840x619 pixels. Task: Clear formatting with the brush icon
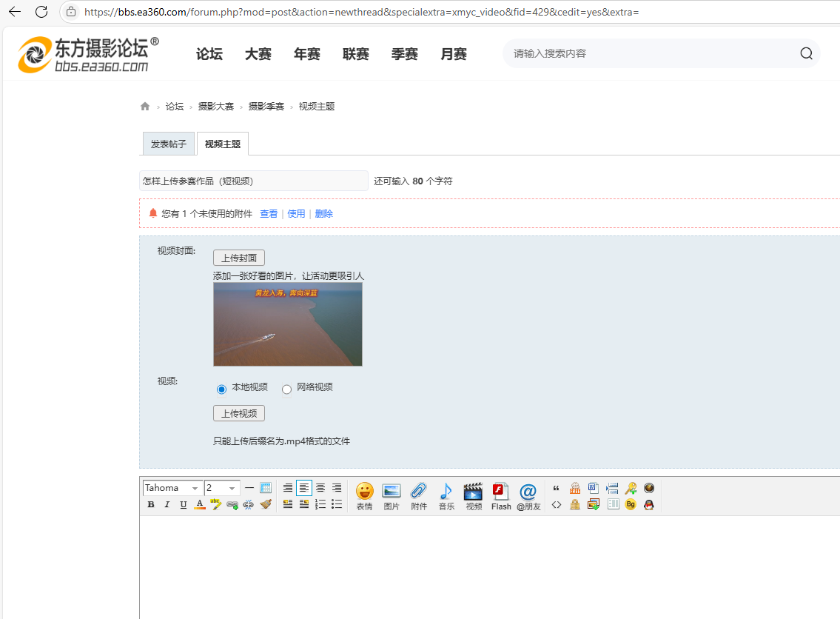click(x=266, y=504)
